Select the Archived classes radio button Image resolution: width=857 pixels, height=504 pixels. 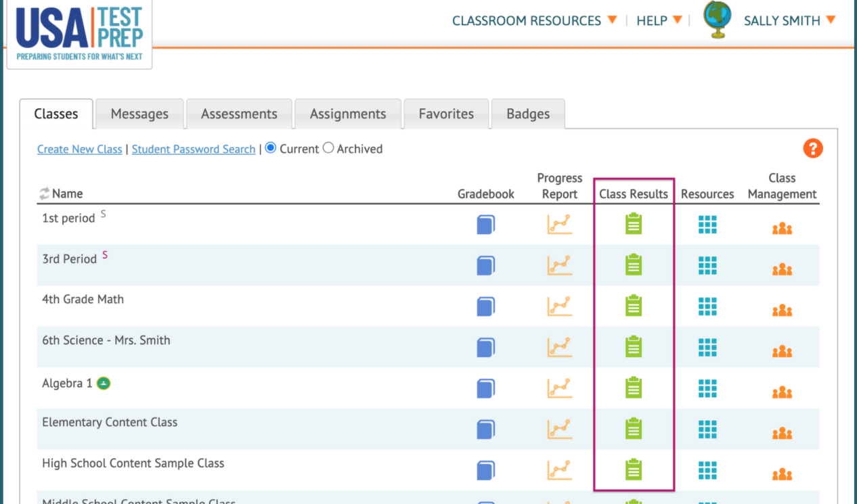coord(328,148)
